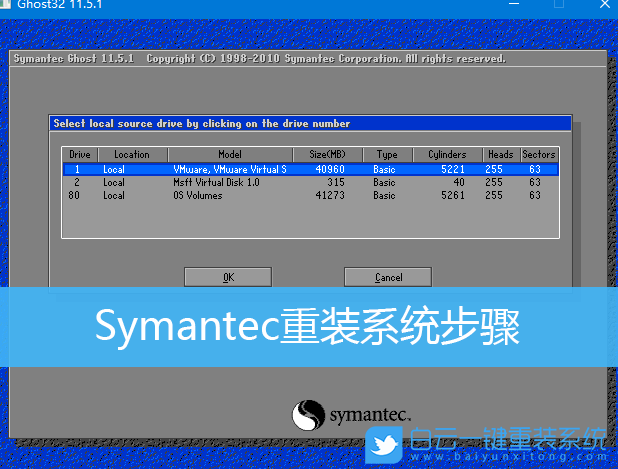This screenshot has height=469, width=618.
Task: Click size value 40960
Action: point(330,169)
